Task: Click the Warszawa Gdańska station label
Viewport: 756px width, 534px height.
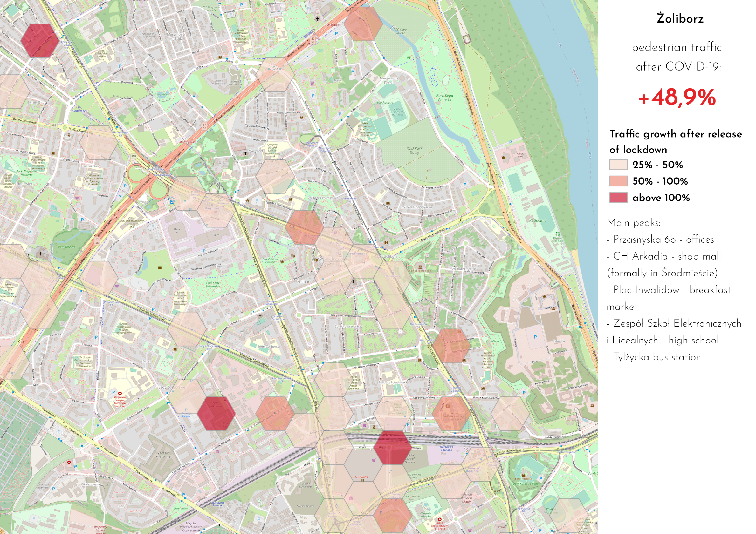Action: (446, 448)
